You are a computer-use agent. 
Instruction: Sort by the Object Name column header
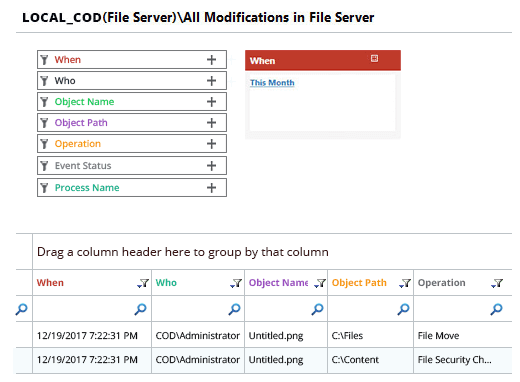coord(278,283)
